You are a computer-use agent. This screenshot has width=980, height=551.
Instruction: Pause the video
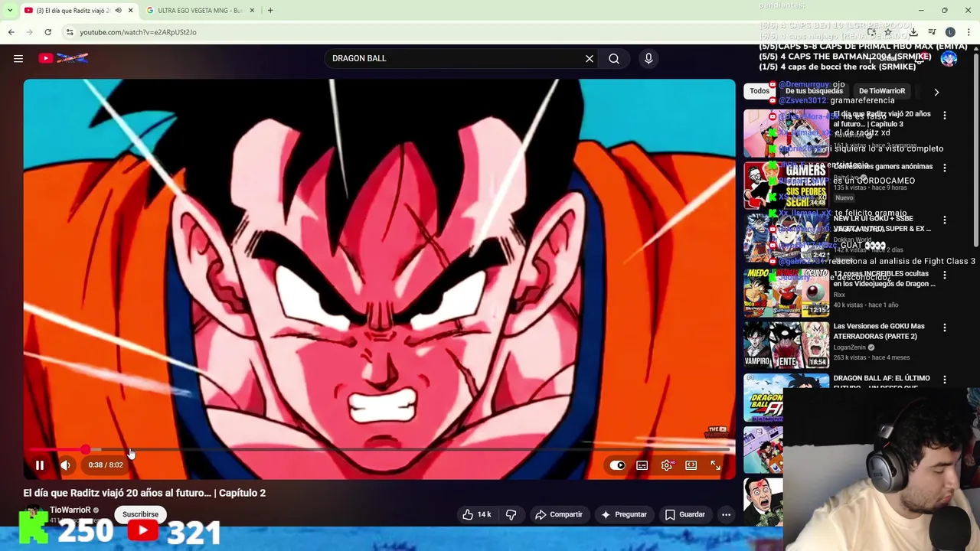click(x=40, y=465)
